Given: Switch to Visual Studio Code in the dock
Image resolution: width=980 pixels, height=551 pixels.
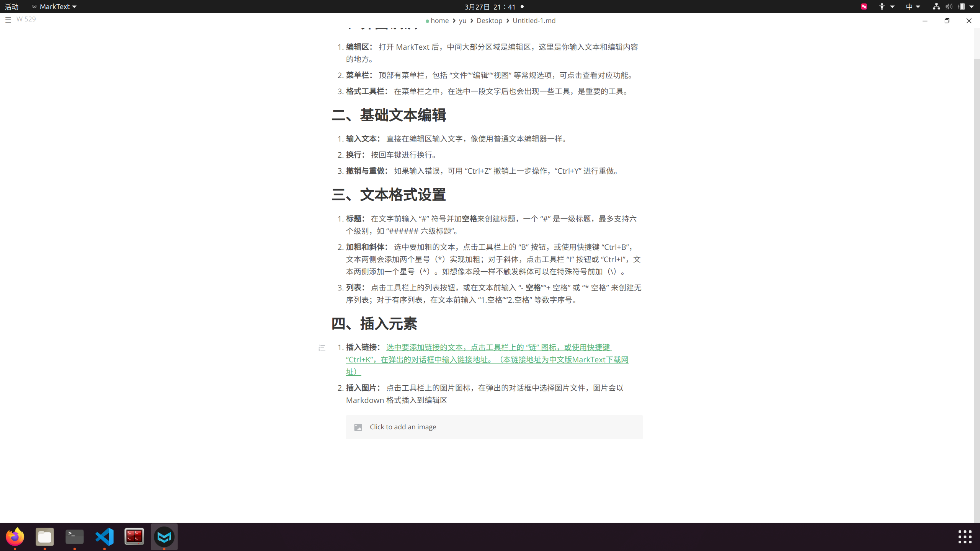Looking at the screenshot, I should click(x=105, y=536).
